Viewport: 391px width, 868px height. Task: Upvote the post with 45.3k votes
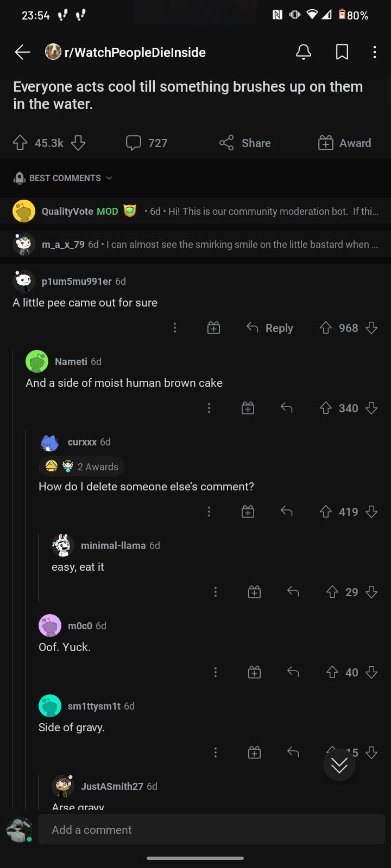pyautogui.click(x=20, y=143)
